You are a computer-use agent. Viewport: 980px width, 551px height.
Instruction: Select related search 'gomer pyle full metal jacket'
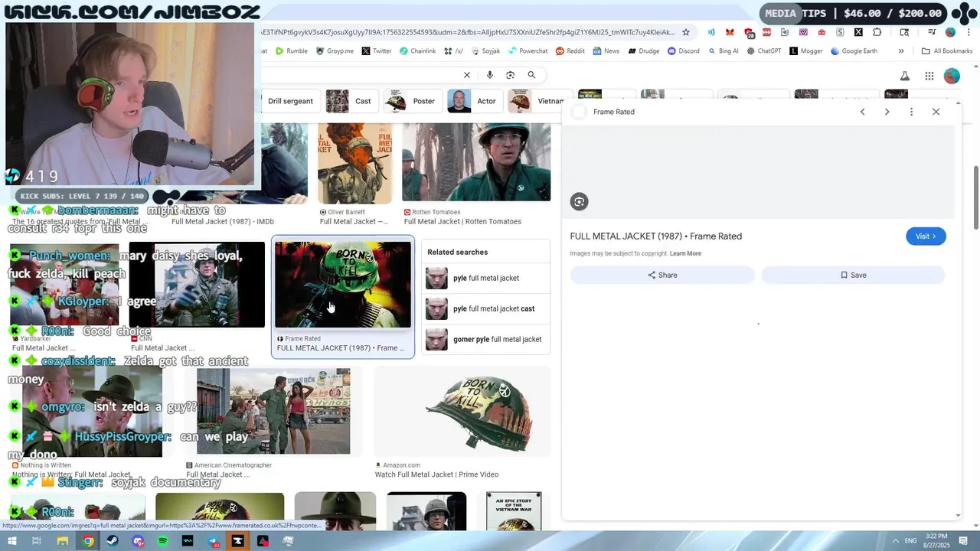(487, 339)
